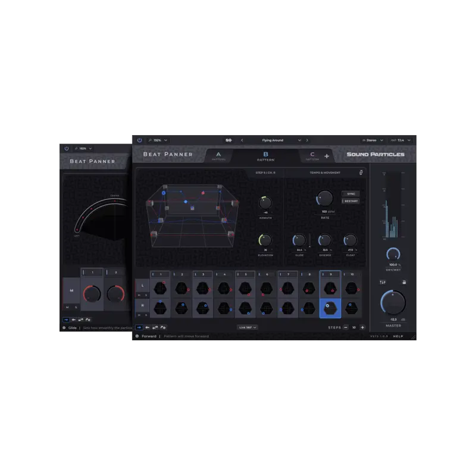
Task: Click info icon beside Glide in back window
Action: [64, 328]
